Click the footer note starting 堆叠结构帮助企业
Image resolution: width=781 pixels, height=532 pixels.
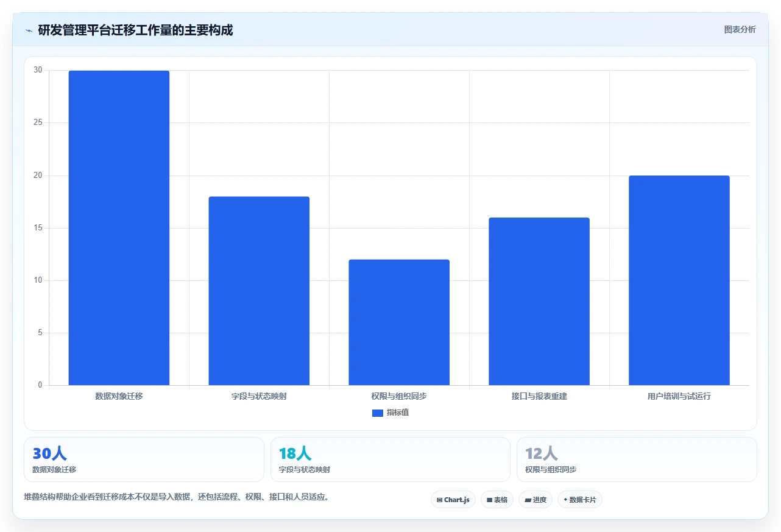178,497
